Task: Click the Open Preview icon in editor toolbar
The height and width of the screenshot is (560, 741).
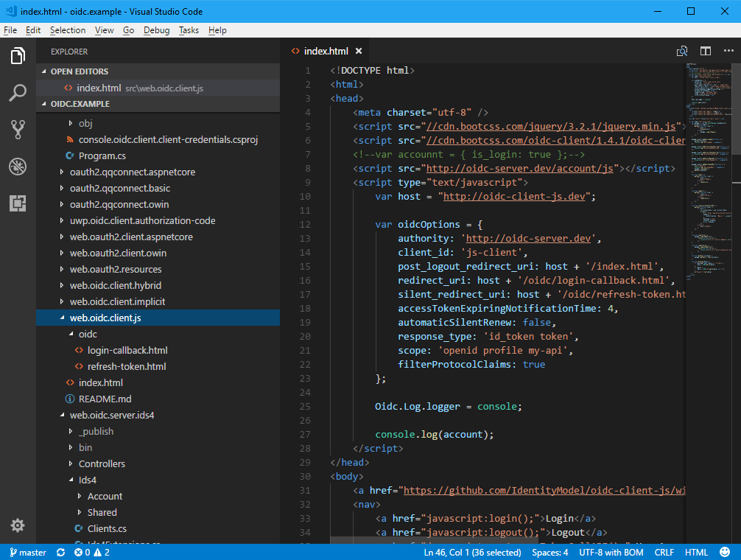Action: coord(682,51)
